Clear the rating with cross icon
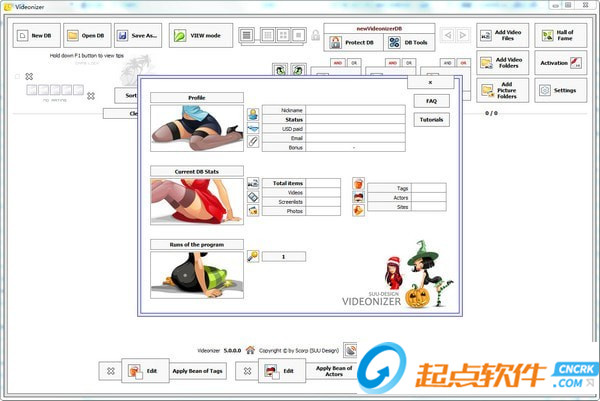The image size is (600, 401). [91, 96]
